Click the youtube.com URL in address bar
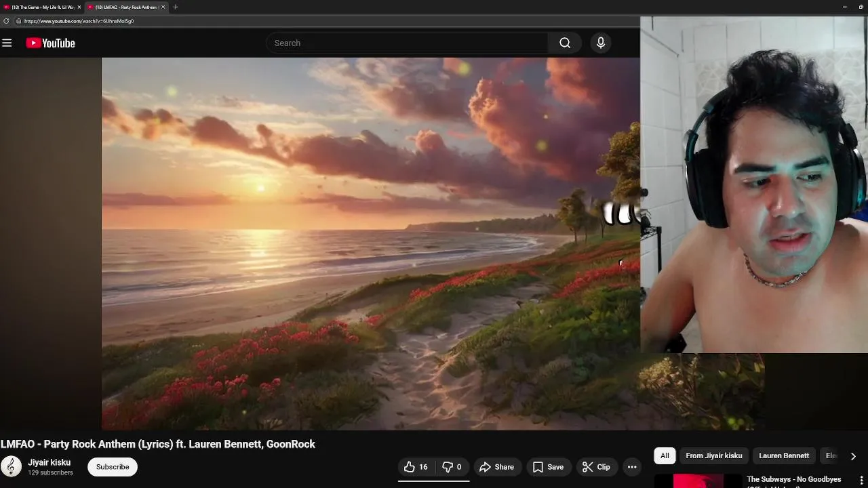 point(79,21)
